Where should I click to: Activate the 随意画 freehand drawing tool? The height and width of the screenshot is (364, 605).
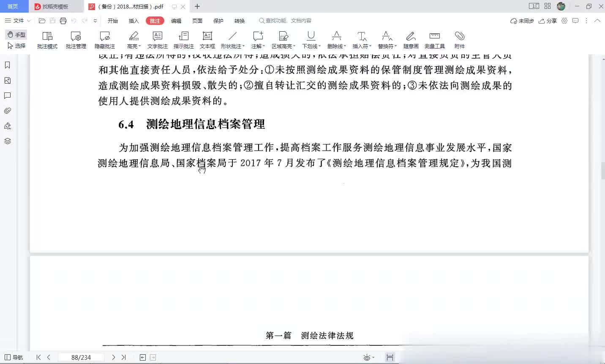tap(411, 40)
